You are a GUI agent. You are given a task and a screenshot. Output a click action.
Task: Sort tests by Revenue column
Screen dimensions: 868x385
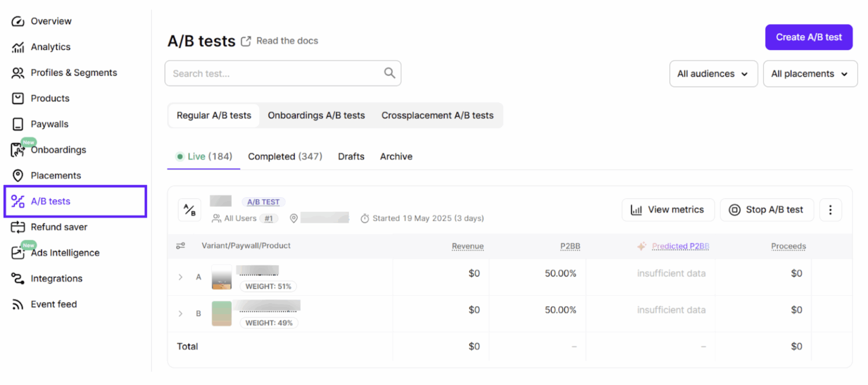tap(467, 246)
